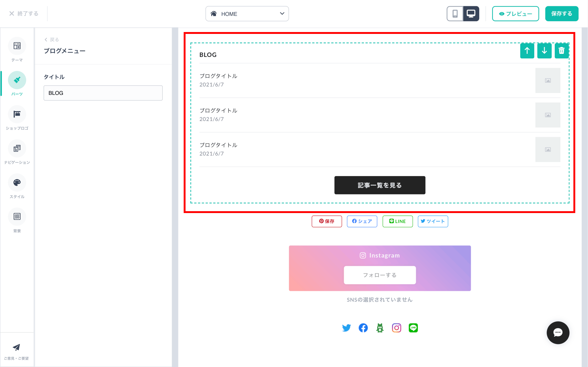Screen dimensions: 588x367
Task: Open the chat support bubble
Action: [558, 332]
